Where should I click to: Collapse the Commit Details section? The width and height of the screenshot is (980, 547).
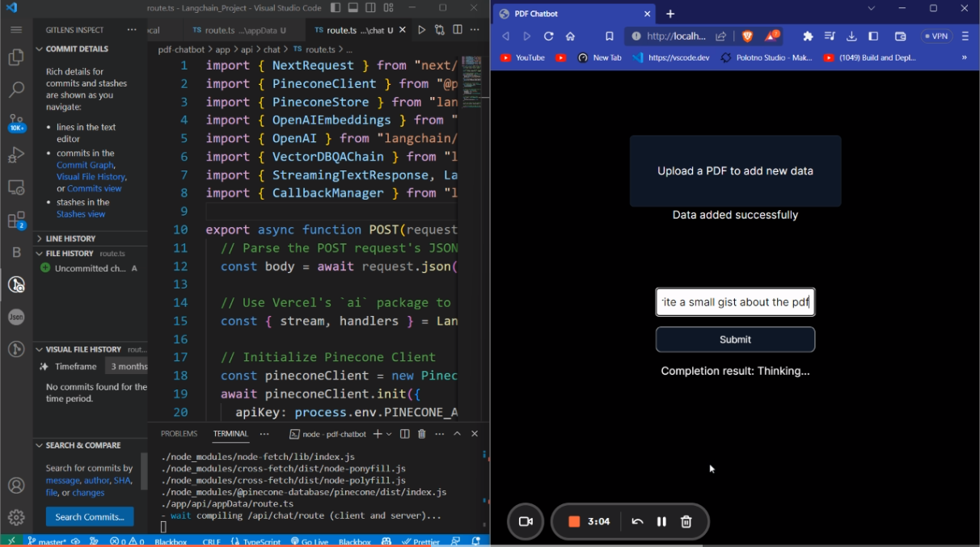[x=90, y=49]
